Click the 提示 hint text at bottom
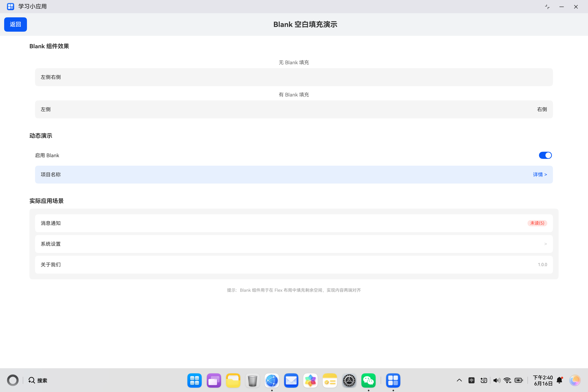 pos(294,290)
